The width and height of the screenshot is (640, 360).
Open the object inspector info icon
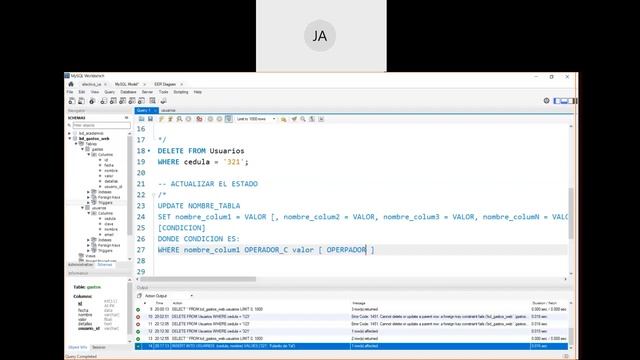pyautogui.click(x=92, y=101)
